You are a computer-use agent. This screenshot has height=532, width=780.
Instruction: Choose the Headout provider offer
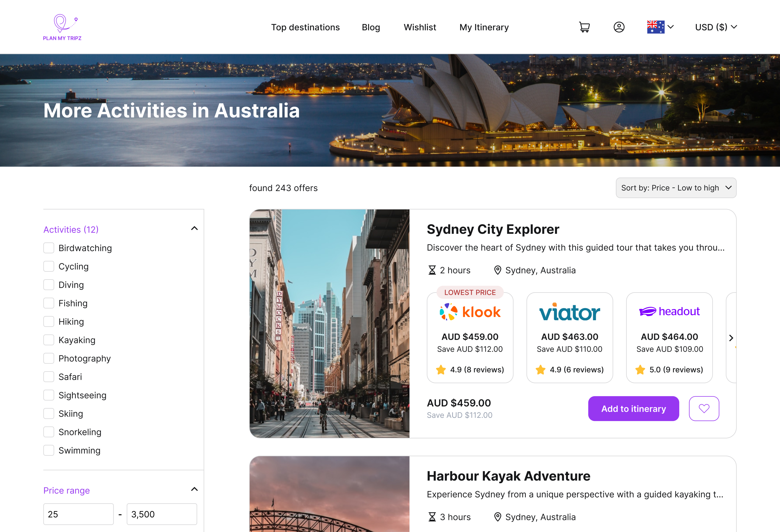tap(669, 338)
